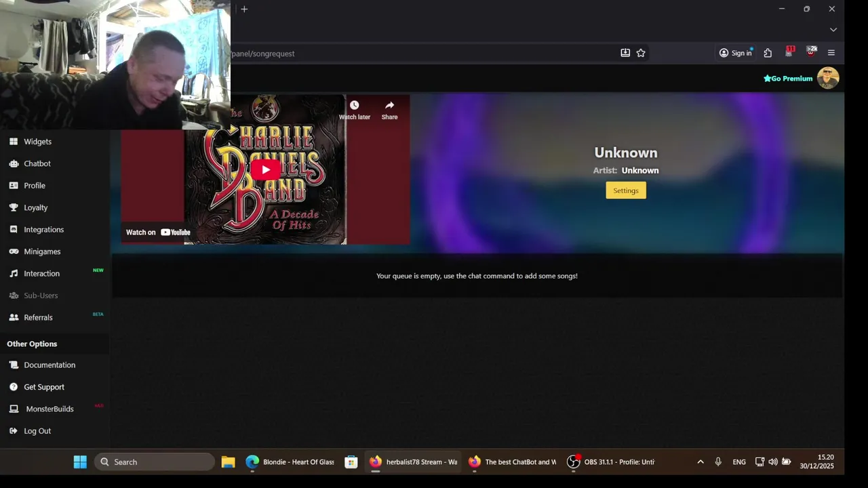The image size is (868, 488).
Task: Open the Documentation book icon
Action: coord(14,365)
